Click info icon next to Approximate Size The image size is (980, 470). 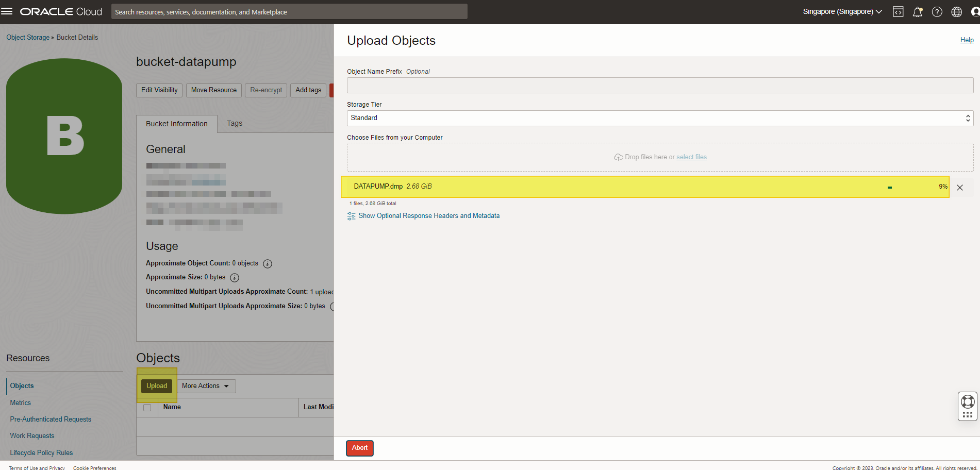pyautogui.click(x=235, y=278)
